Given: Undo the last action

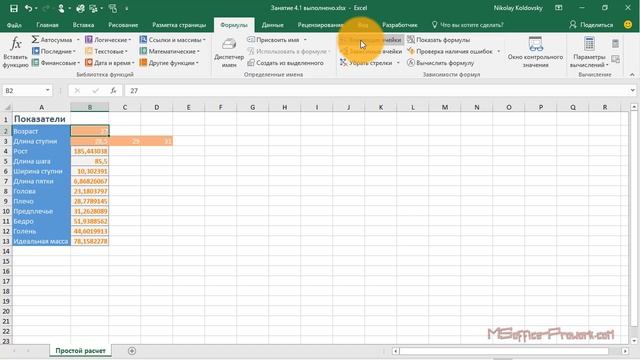Looking at the screenshot, I should point(28,8).
